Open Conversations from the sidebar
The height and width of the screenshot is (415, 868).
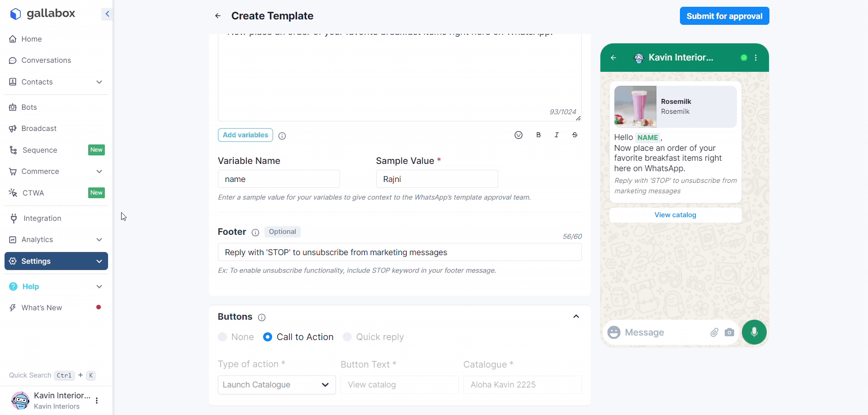(46, 61)
